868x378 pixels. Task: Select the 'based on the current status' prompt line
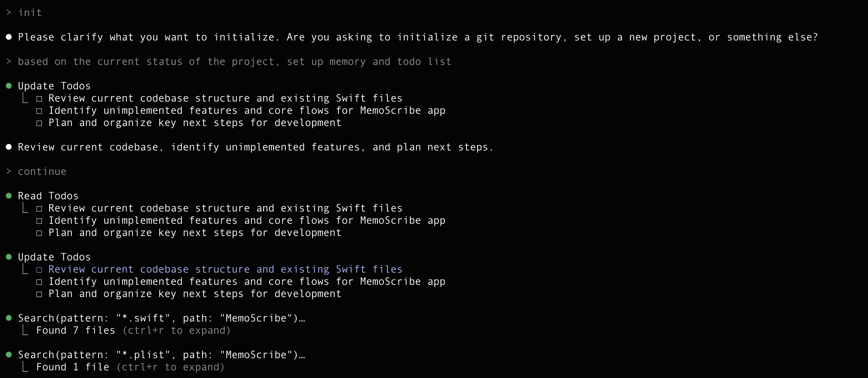coord(228,61)
